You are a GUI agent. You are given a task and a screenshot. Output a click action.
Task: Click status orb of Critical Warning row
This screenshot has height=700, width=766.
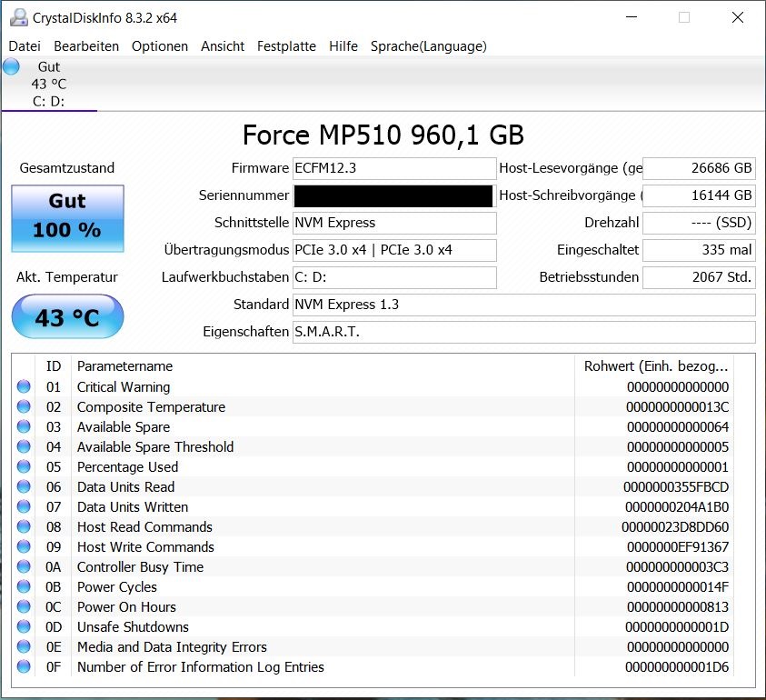[24, 386]
